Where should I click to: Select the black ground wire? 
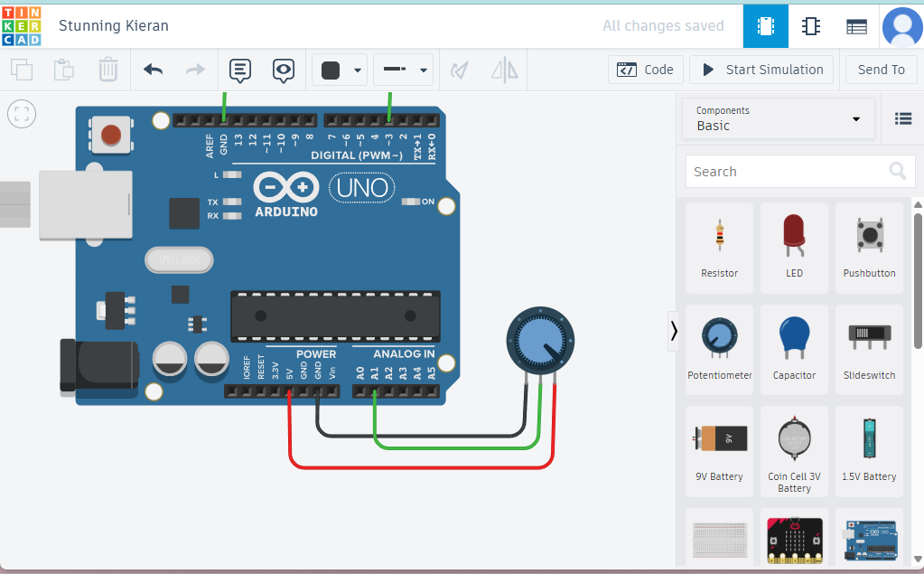coord(421,436)
